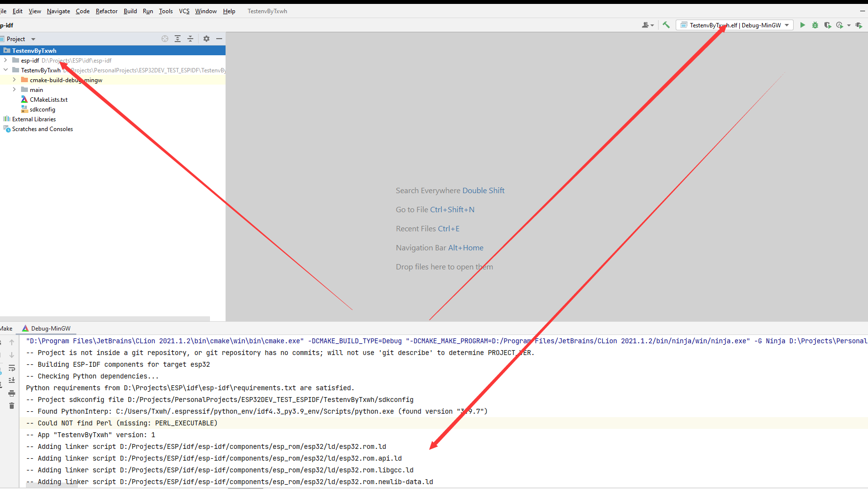The image size is (868, 489).
Task: Click the Up stack trace arrow
Action: tap(12, 342)
